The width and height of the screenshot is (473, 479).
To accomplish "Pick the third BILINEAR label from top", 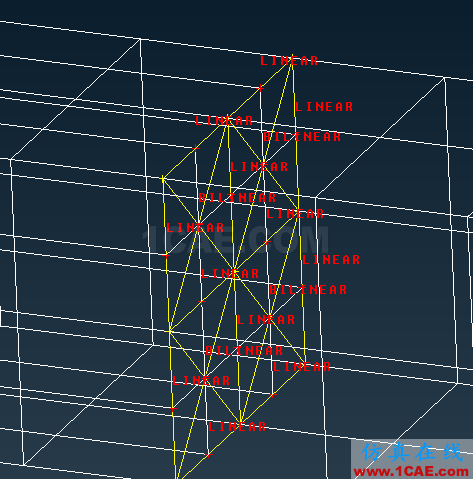I will pyautogui.click(x=308, y=290).
